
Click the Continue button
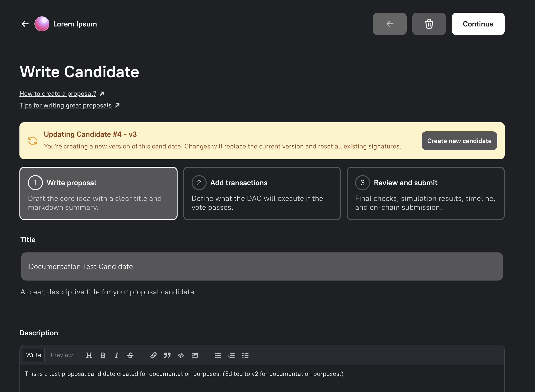point(478,24)
